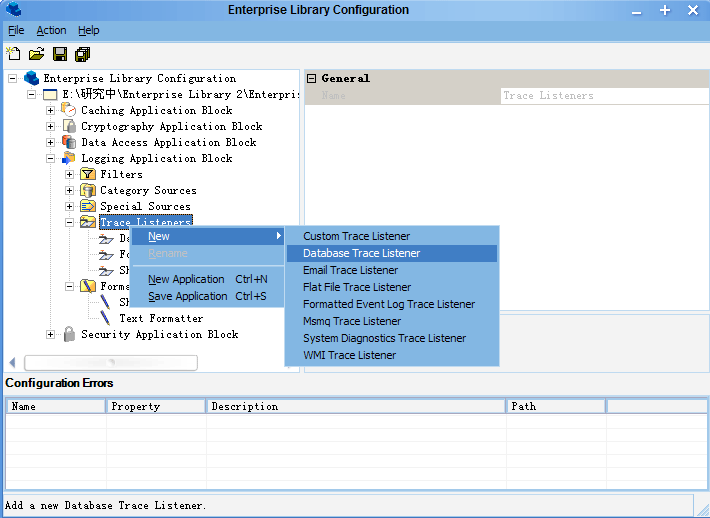Expand the Security Application Block node
This screenshot has width=710, height=518.
(50, 334)
